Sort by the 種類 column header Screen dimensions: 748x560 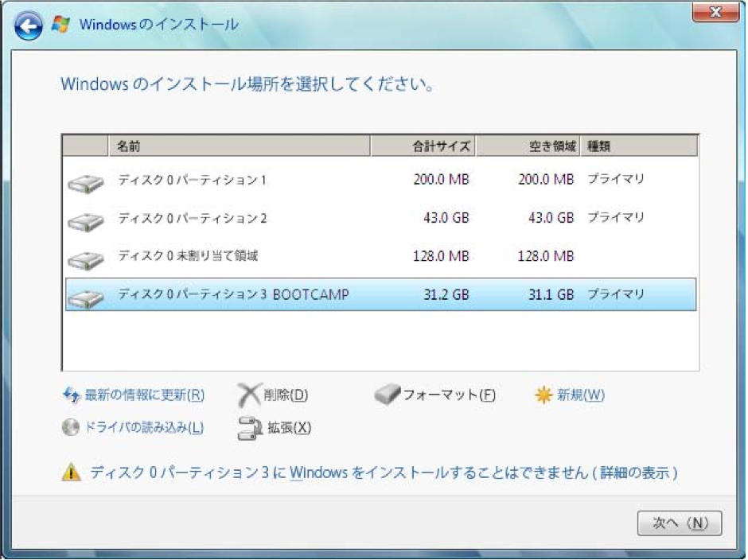(x=639, y=146)
